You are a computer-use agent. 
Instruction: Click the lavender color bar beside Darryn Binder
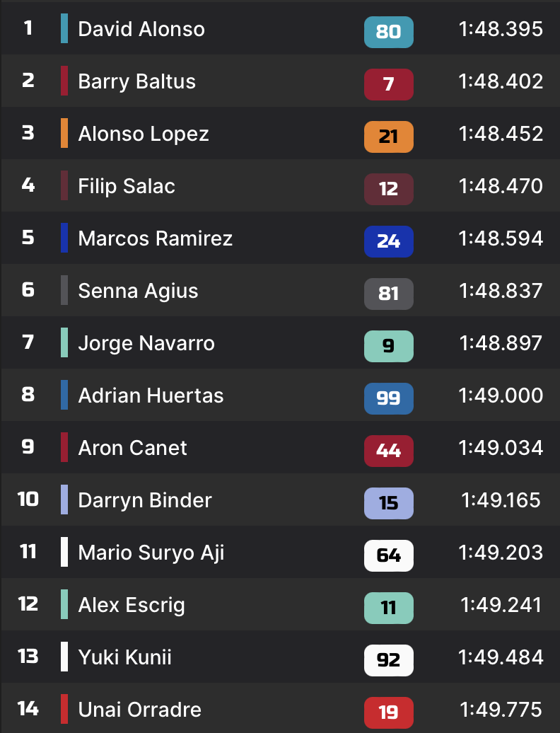point(64,500)
